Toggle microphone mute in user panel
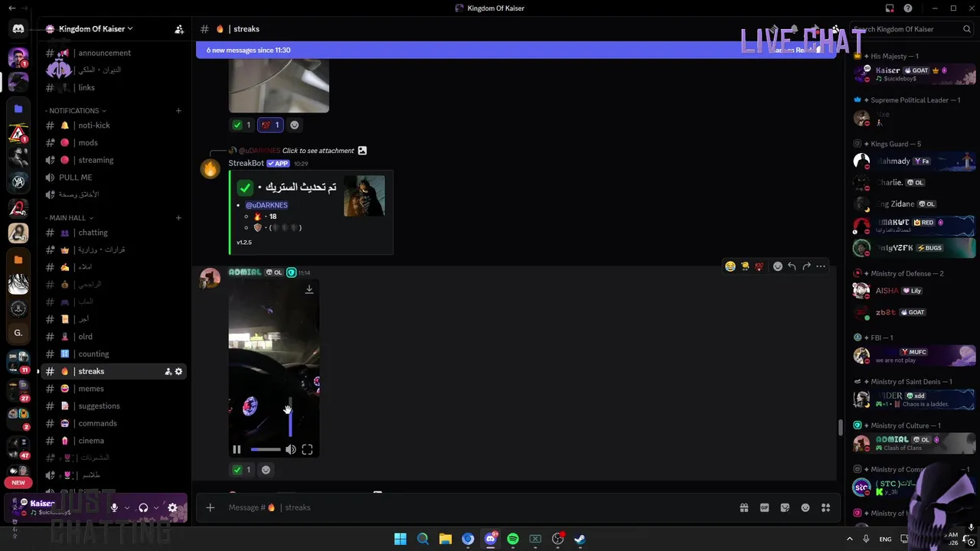This screenshot has width=980, height=551. click(114, 507)
